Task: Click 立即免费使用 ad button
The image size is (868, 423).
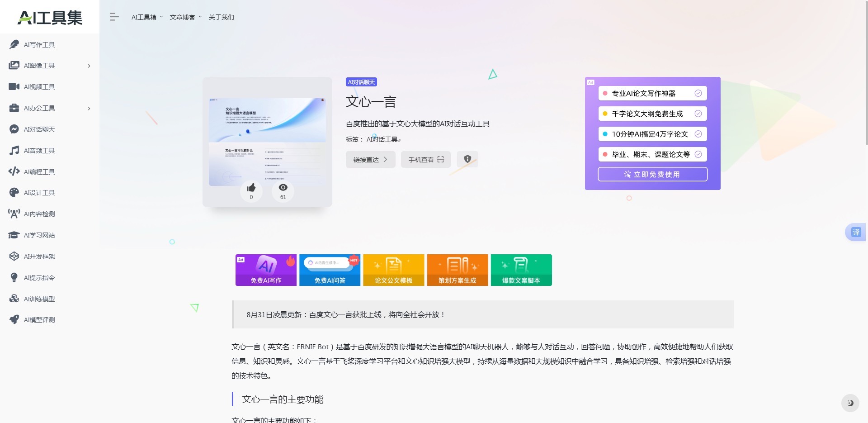Action: [652, 174]
